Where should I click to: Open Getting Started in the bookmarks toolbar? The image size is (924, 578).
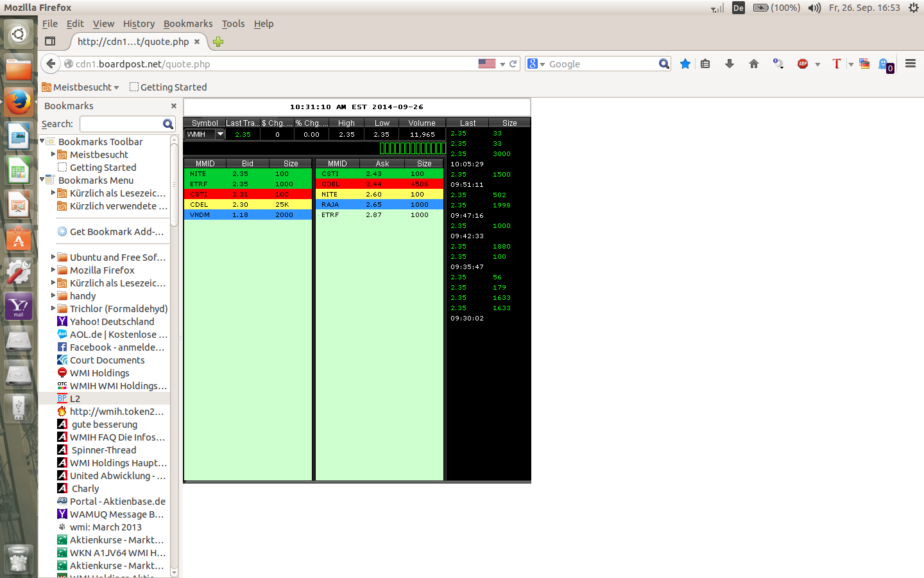click(168, 87)
